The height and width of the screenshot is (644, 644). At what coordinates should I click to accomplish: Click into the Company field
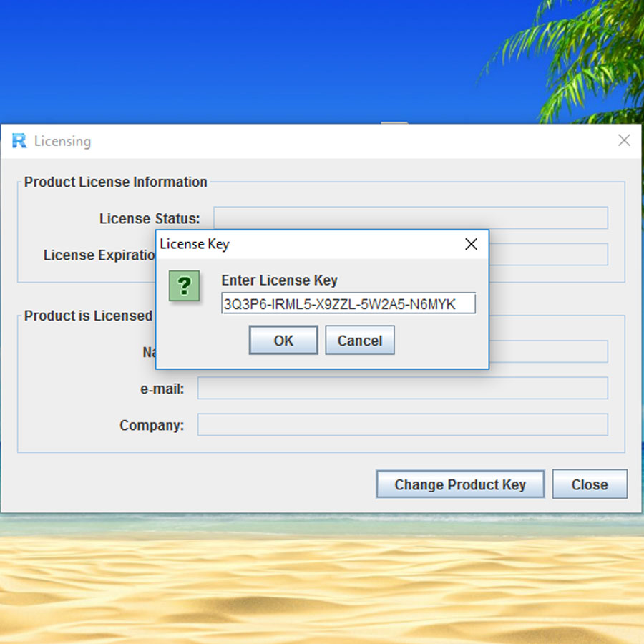[402, 424]
